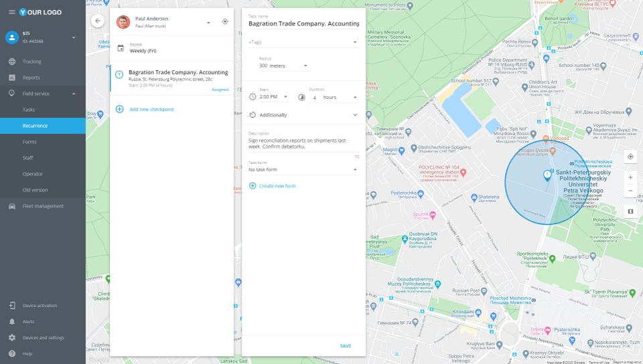Click the YOUR LOGO brand link

pyautogui.click(x=41, y=12)
